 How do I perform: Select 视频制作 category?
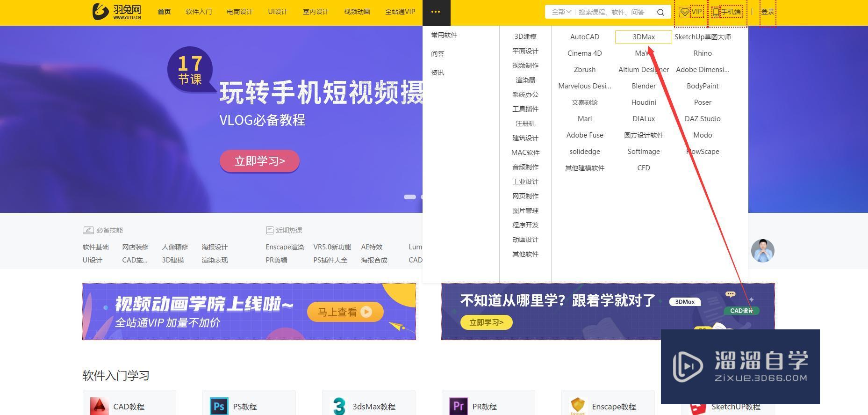[x=525, y=66]
